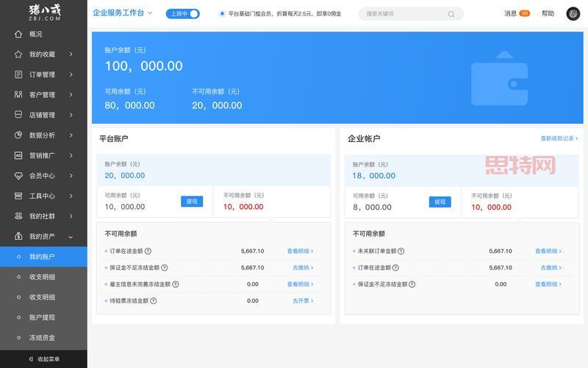Click 去开票 link for 待验票冻结金额
This screenshot has width=588, height=368.
click(303, 301)
